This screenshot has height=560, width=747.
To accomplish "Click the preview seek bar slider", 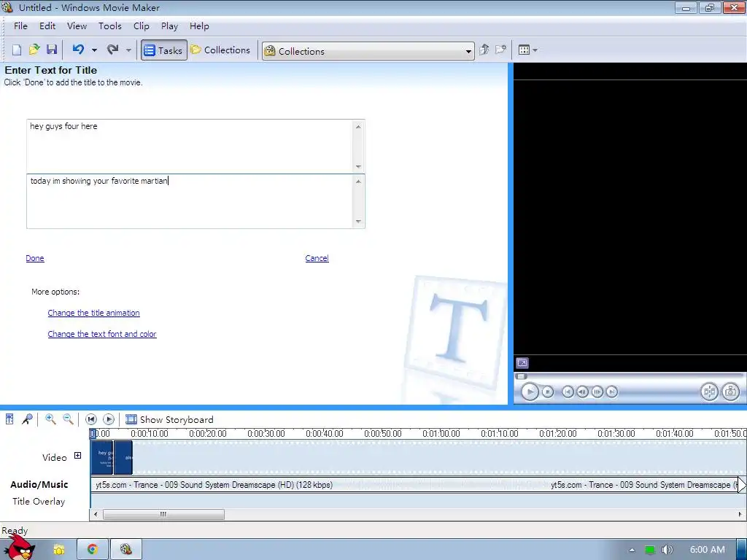I will [x=521, y=376].
